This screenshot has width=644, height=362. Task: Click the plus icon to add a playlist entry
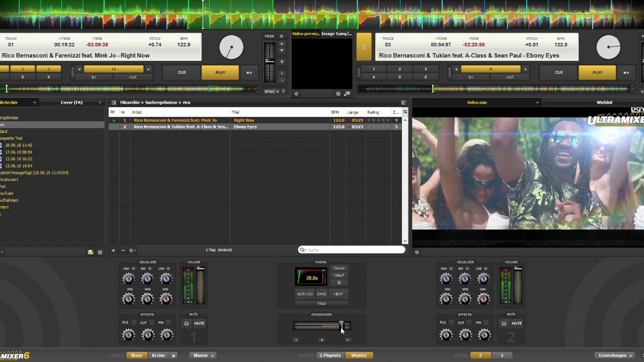(113, 250)
